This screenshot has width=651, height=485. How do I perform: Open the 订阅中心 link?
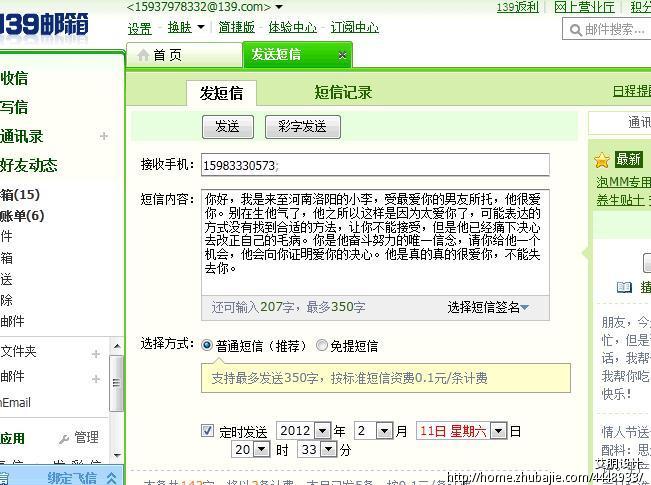pos(355,27)
